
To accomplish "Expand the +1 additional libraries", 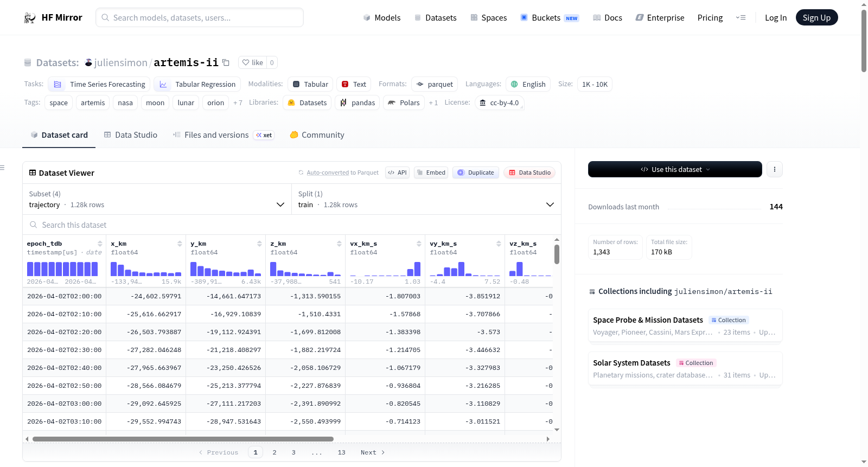I will tap(433, 103).
